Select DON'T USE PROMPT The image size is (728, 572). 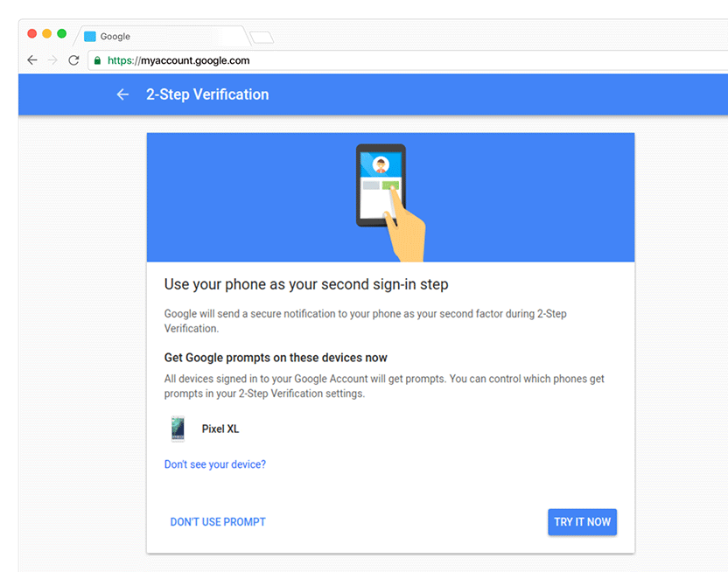coord(217,521)
